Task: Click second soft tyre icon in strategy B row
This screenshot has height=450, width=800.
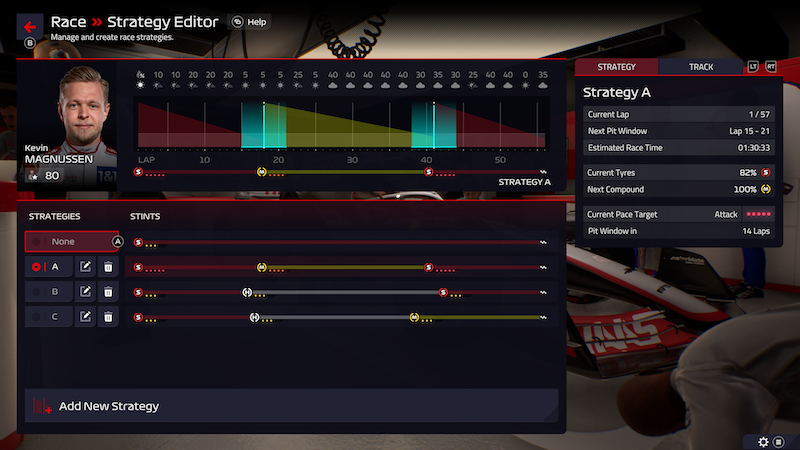Action: 443,292
